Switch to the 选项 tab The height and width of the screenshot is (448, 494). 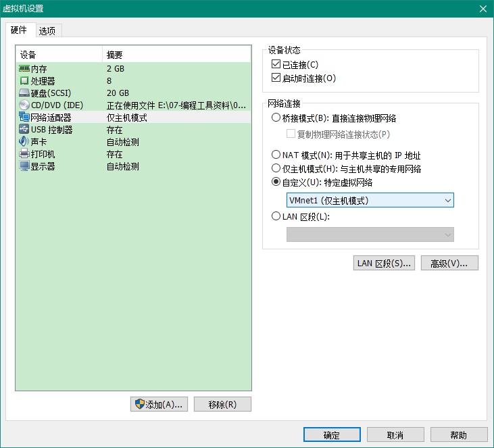tap(47, 30)
